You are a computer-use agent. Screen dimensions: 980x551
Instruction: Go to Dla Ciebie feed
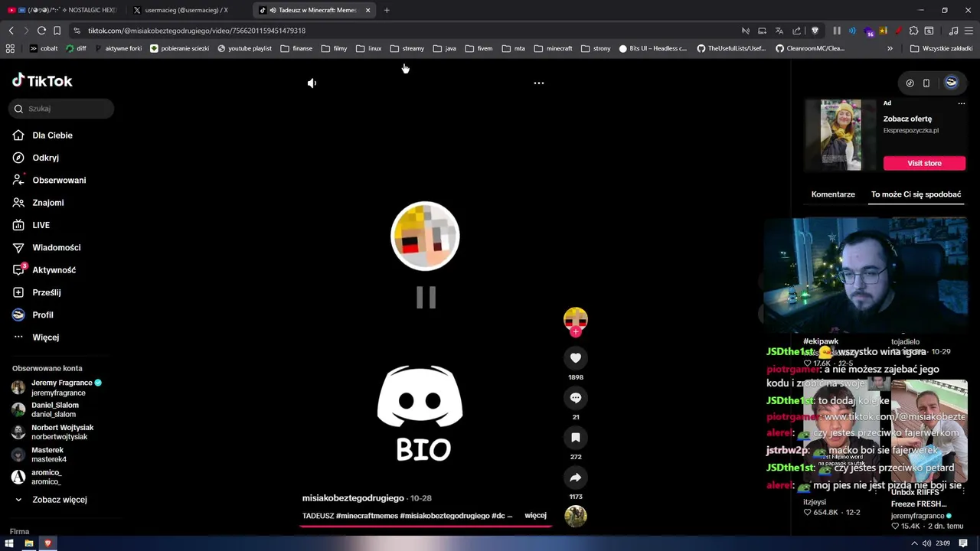pyautogui.click(x=52, y=135)
